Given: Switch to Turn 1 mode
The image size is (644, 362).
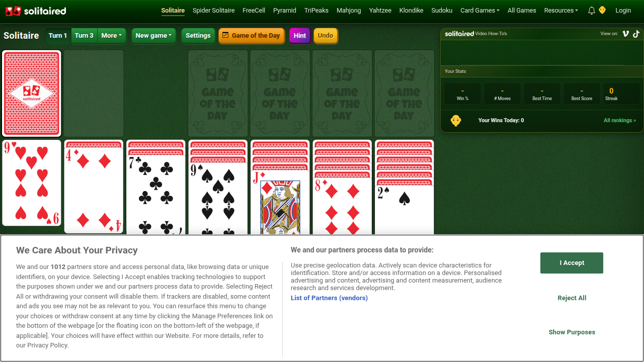Looking at the screenshot, I should coord(58,36).
